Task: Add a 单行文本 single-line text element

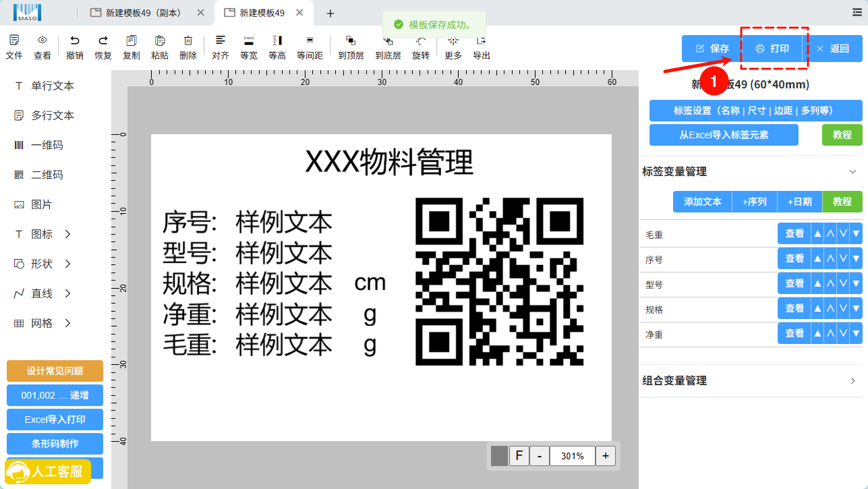Action: (x=45, y=86)
